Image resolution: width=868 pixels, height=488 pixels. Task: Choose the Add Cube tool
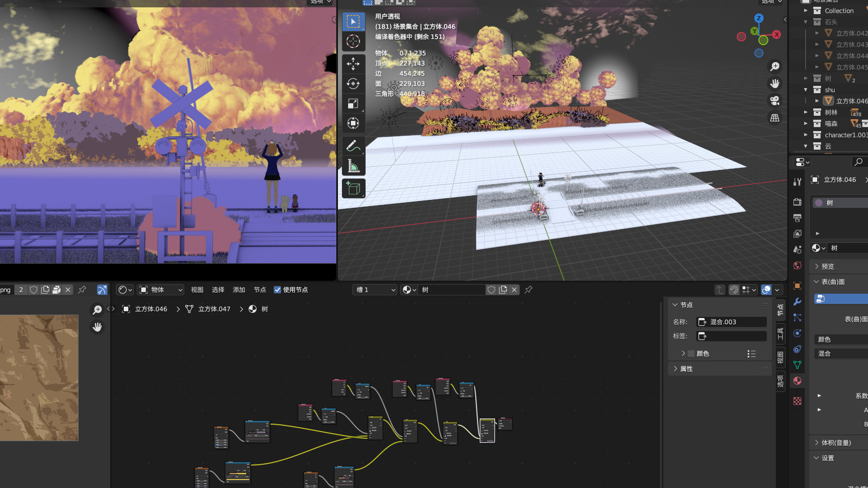[x=353, y=188]
